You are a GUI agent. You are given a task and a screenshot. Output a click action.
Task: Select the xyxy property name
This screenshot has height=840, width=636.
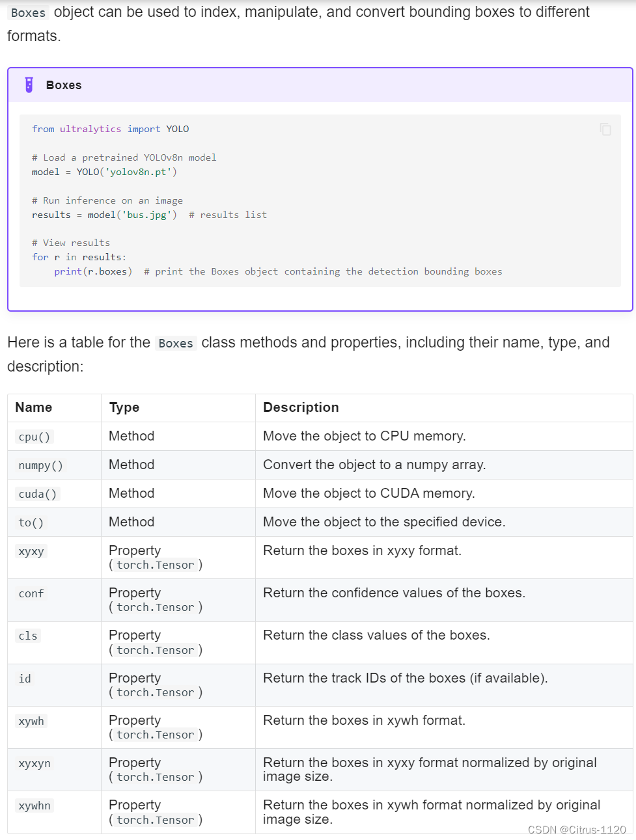click(x=31, y=551)
